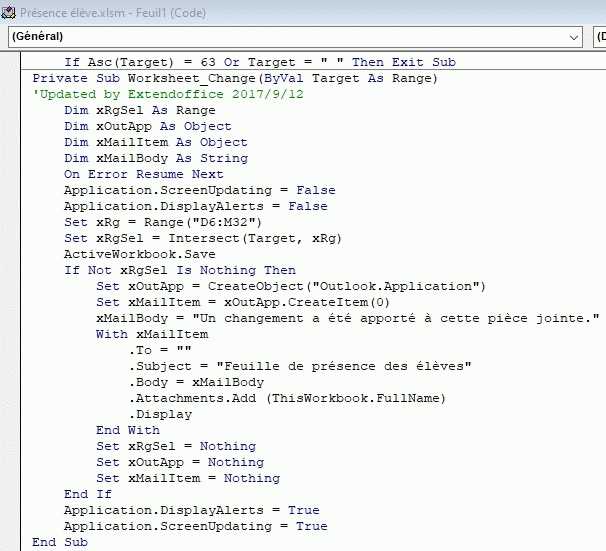Click the line '.Display'
606x551 pixels.
coord(160,415)
